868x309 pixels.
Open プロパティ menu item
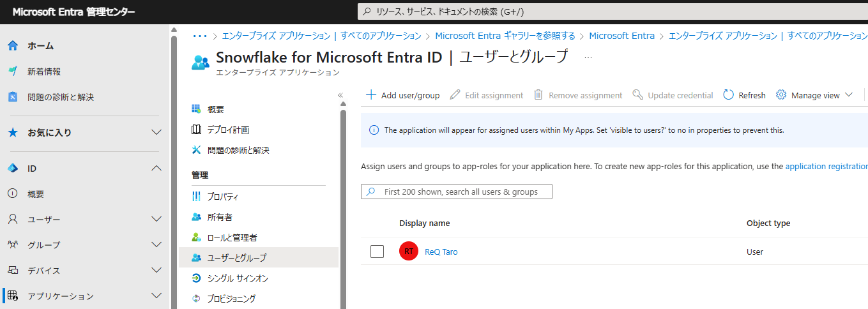(x=258, y=197)
